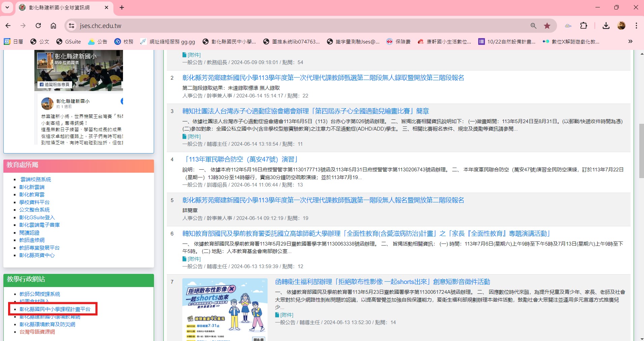644x341 pixels.
Task: Open the 雲端校務系統 link
Action: (36, 179)
